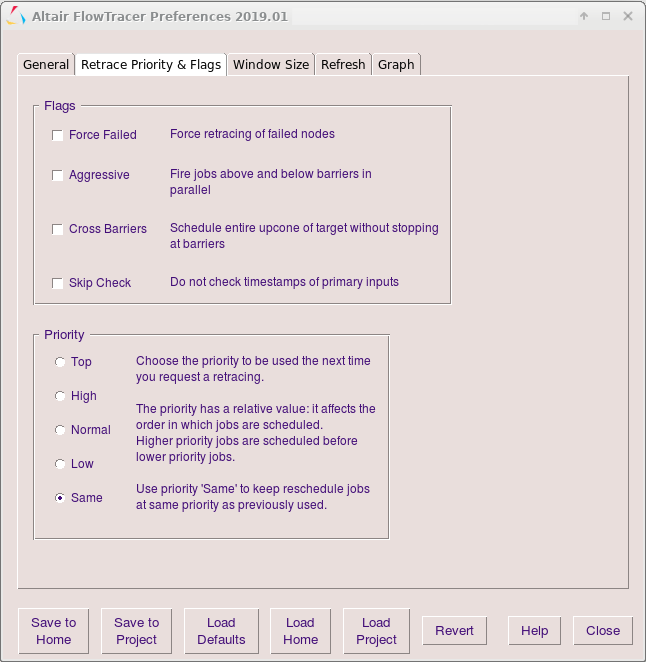Enable the Force Failed checkbox
The width and height of the screenshot is (646, 662).
tap(58, 135)
